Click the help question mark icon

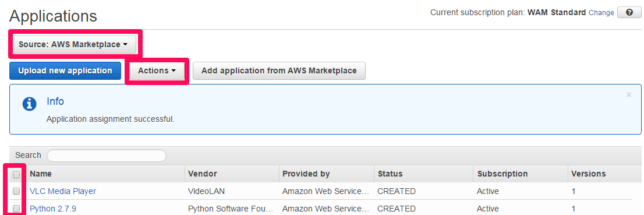coord(629,12)
